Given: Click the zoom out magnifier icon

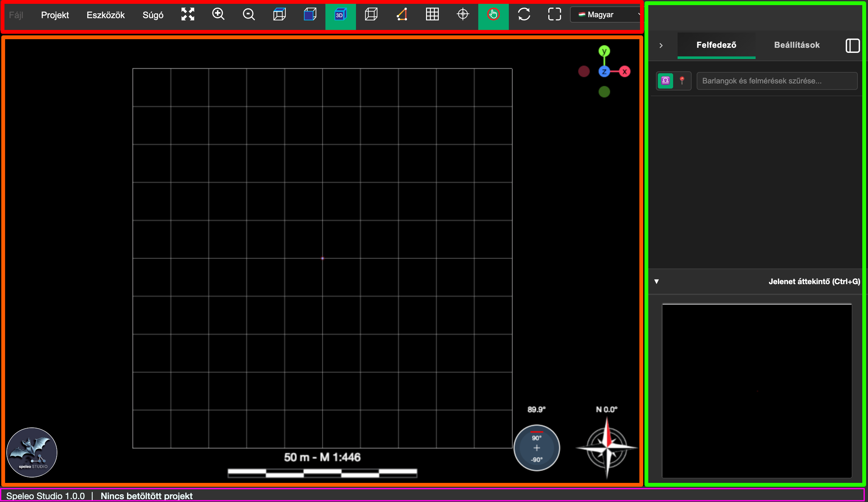Looking at the screenshot, I should (249, 14).
